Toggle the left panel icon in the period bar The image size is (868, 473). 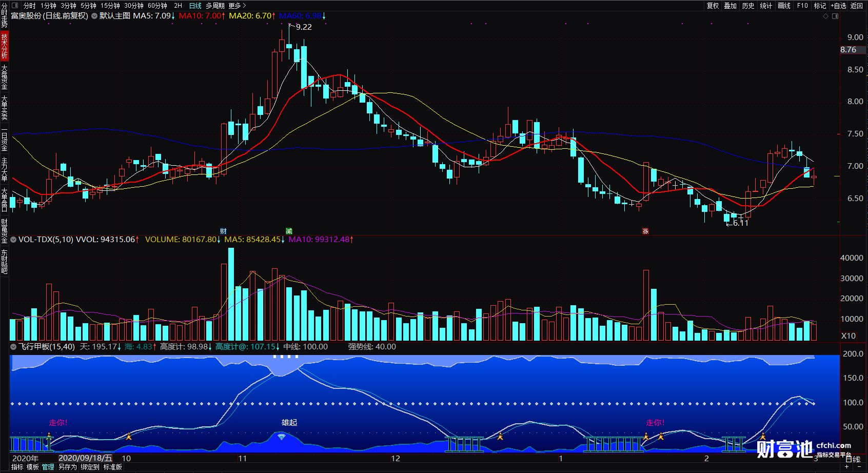coord(15,6)
